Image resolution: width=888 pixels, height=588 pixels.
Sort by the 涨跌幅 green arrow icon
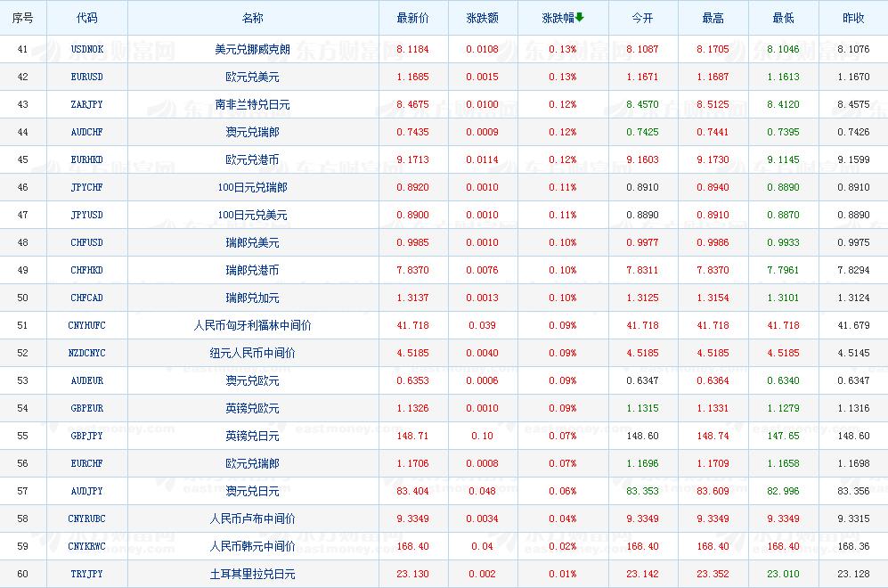(579, 18)
